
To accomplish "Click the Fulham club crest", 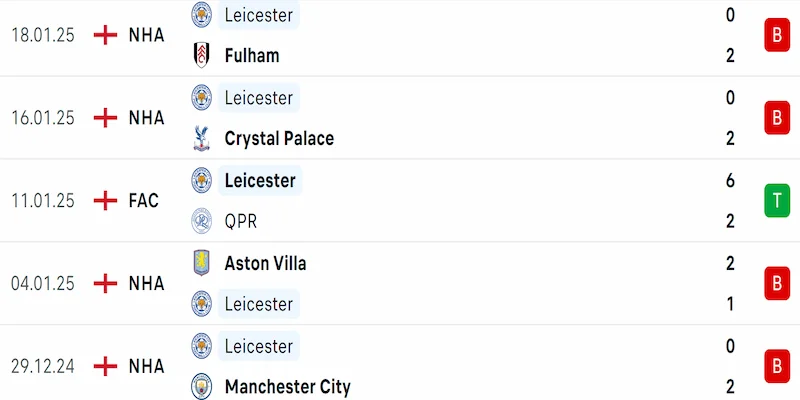I will (x=203, y=56).
